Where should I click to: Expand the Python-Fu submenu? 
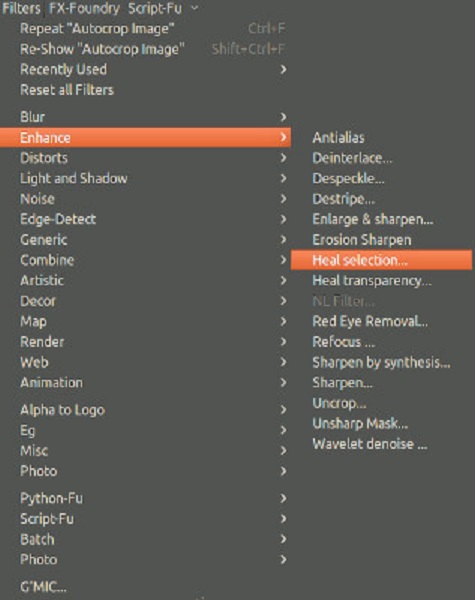pyautogui.click(x=145, y=498)
